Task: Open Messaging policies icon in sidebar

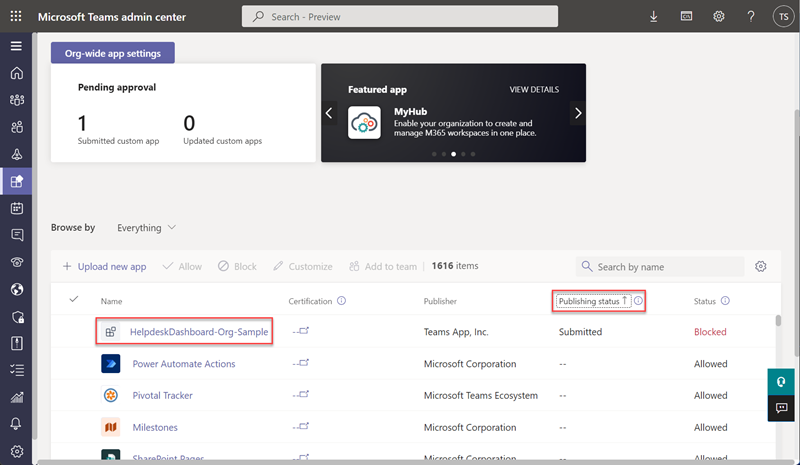Action: 17,235
